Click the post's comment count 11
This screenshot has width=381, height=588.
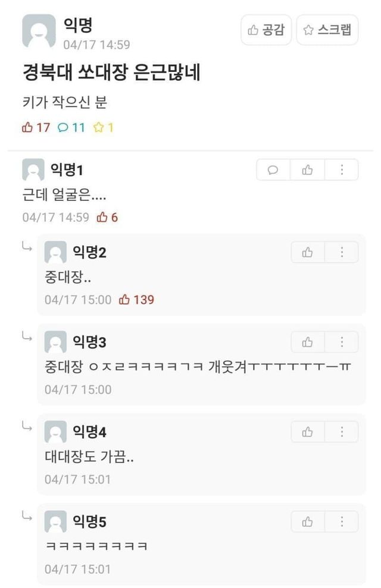[x=71, y=127]
